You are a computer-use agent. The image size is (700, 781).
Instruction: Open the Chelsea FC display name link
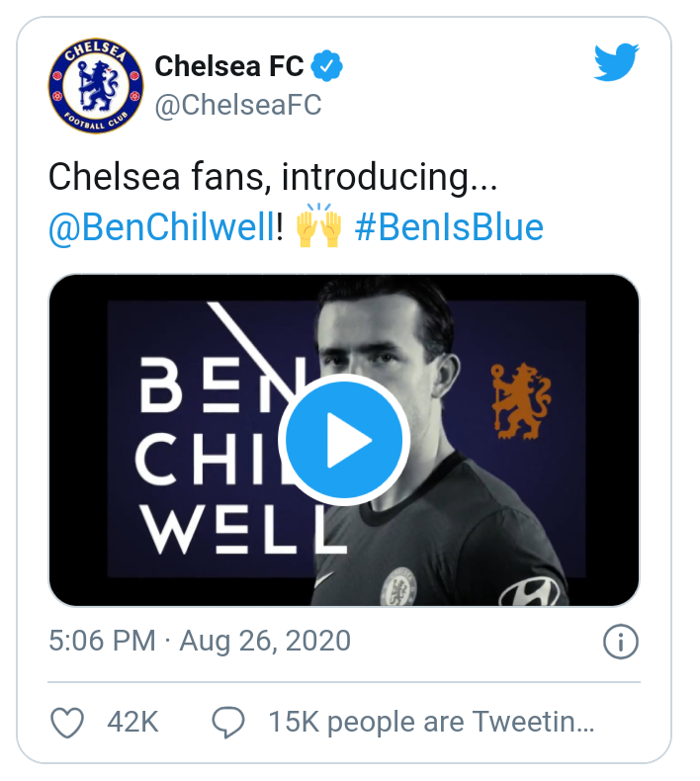point(228,66)
